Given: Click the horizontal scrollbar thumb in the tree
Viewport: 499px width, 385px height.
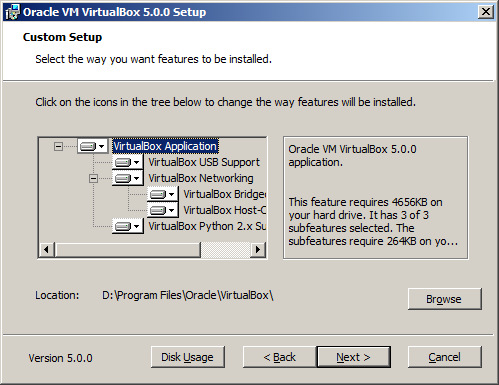Looking at the screenshot, I should tap(128, 249).
